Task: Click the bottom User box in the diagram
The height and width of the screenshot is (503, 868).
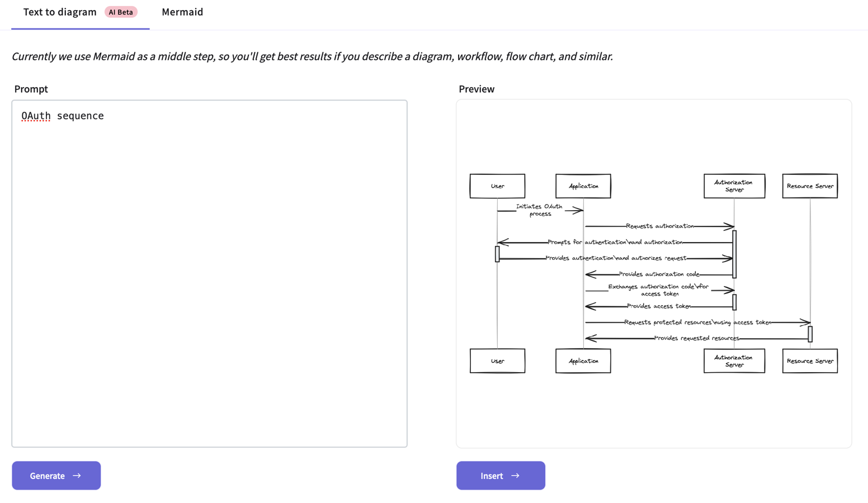Action: [497, 361]
